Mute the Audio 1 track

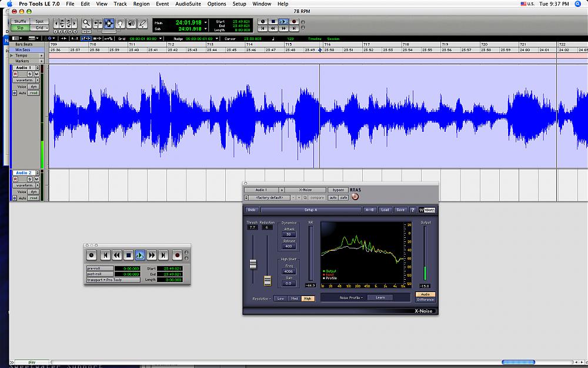36,74
